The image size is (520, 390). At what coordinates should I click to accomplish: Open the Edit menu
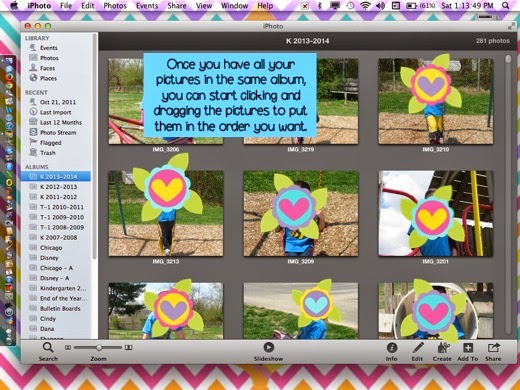(88, 6)
